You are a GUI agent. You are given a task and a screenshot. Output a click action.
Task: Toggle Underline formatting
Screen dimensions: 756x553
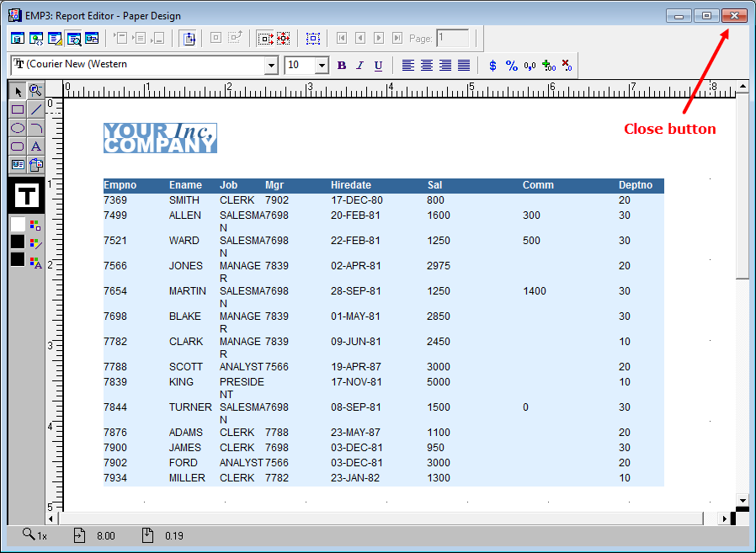point(379,65)
